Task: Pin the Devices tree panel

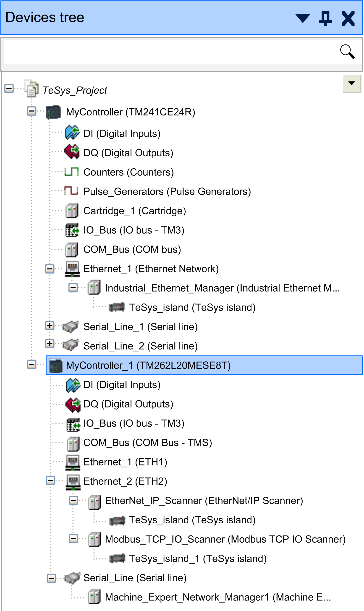Action: click(x=325, y=18)
